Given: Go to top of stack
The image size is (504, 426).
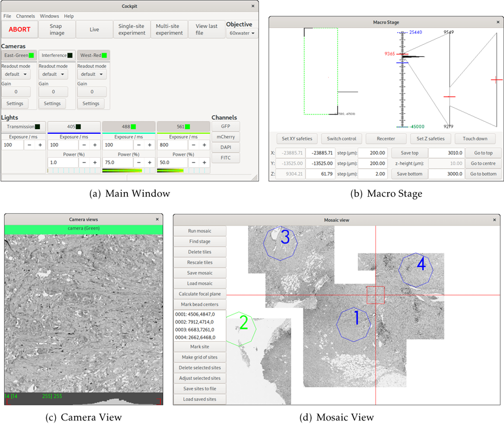Looking at the screenshot, I should click(483, 153).
